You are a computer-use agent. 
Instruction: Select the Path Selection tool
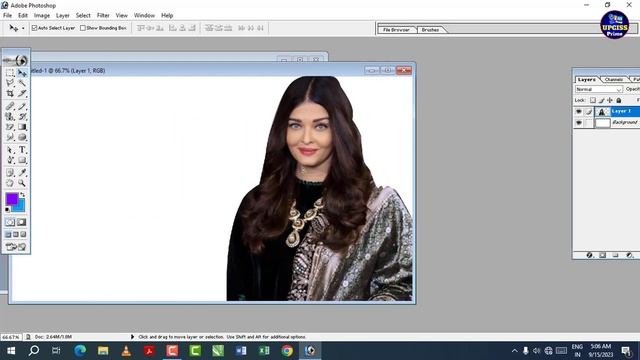[10, 150]
